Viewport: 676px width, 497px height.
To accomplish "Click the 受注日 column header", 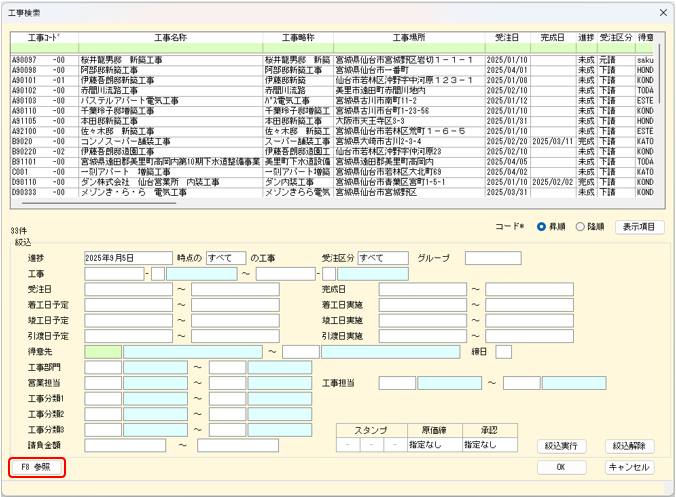I will (507, 37).
